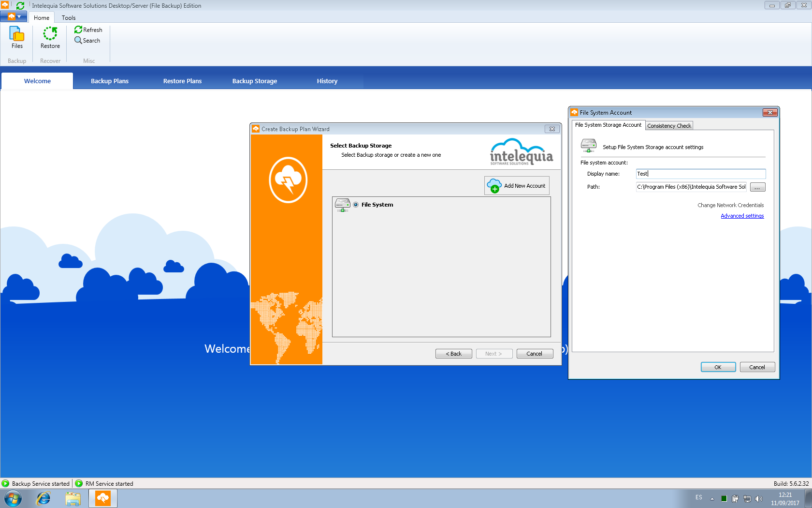Click the File System storage drive icon
Image resolution: width=812 pixels, height=508 pixels.
(x=342, y=205)
